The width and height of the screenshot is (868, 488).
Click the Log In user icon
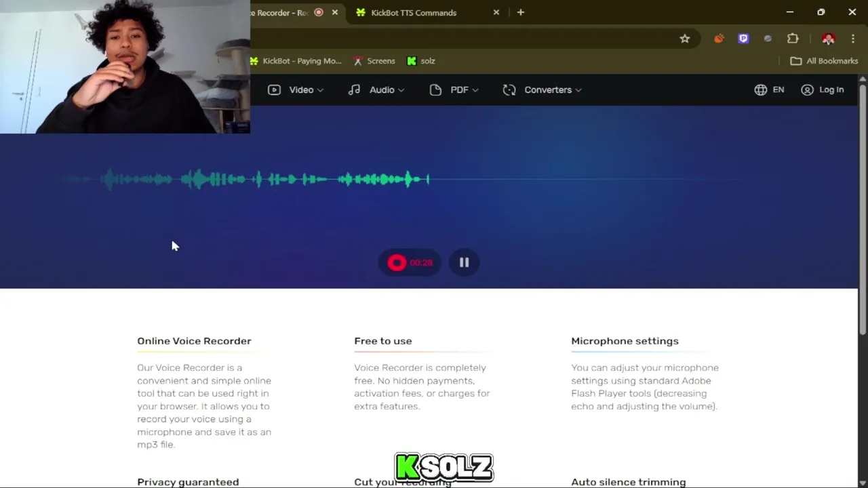pyautogui.click(x=807, y=89)
